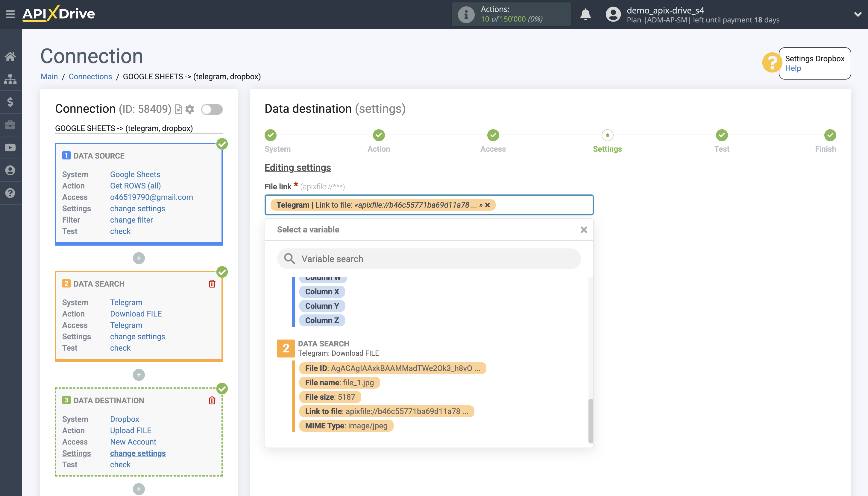Expand the account dropdown chevron
Viewport: 868px width, 496px height.
point(858,14)
